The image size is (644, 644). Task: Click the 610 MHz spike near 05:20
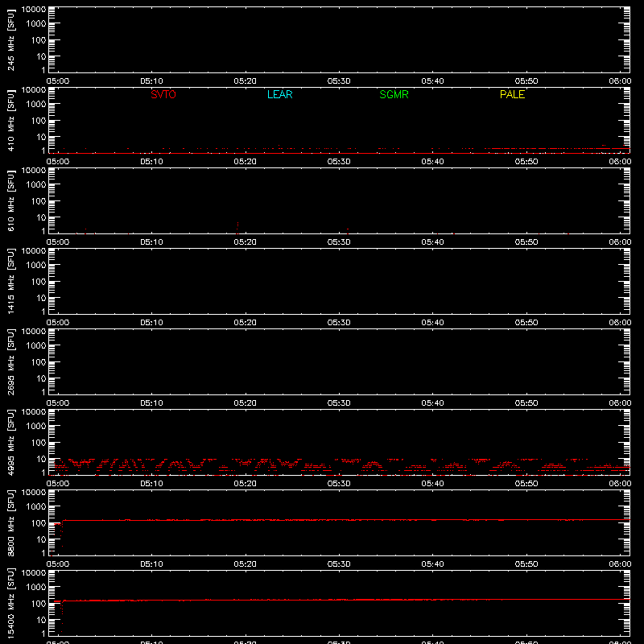coord(237,228)
